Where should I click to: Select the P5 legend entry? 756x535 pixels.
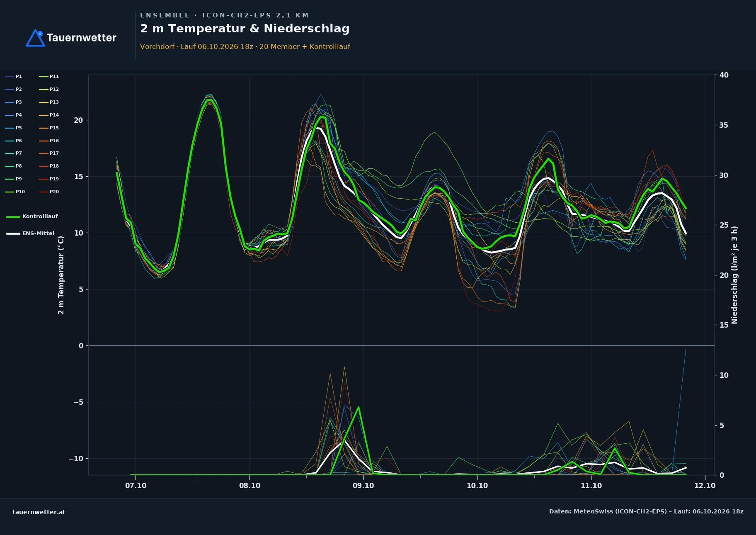[x=14, y=128]
